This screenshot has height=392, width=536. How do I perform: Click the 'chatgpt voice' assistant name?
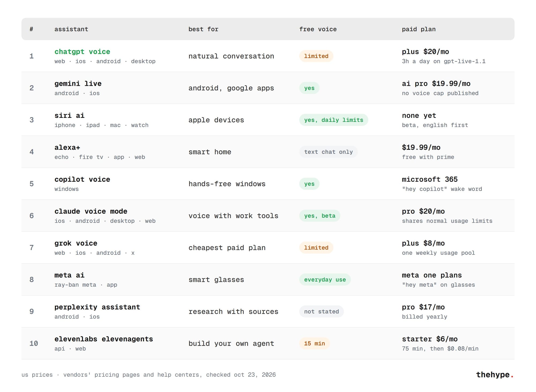[82, 52]
